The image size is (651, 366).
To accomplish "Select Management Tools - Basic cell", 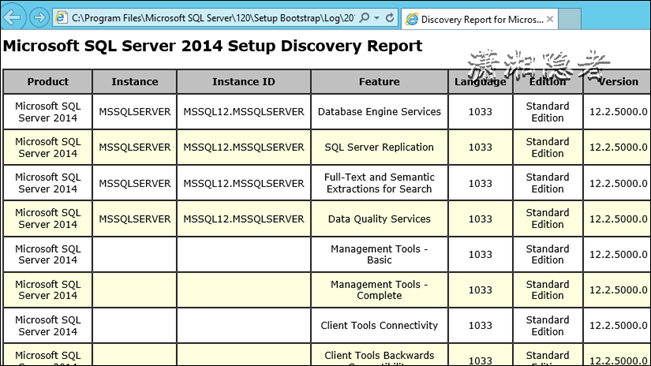I will (379, 254).
